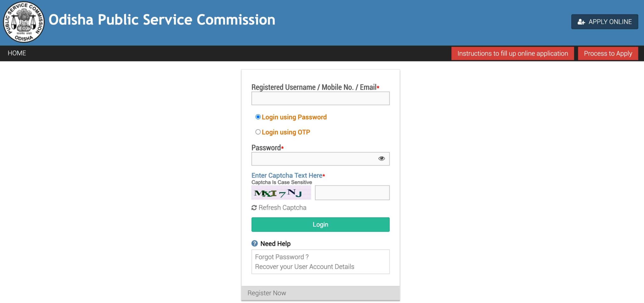Screen dimensions: 644x303
Task: Click the Refresh Captcha circular arrows icon
Action: coord(254,207)
